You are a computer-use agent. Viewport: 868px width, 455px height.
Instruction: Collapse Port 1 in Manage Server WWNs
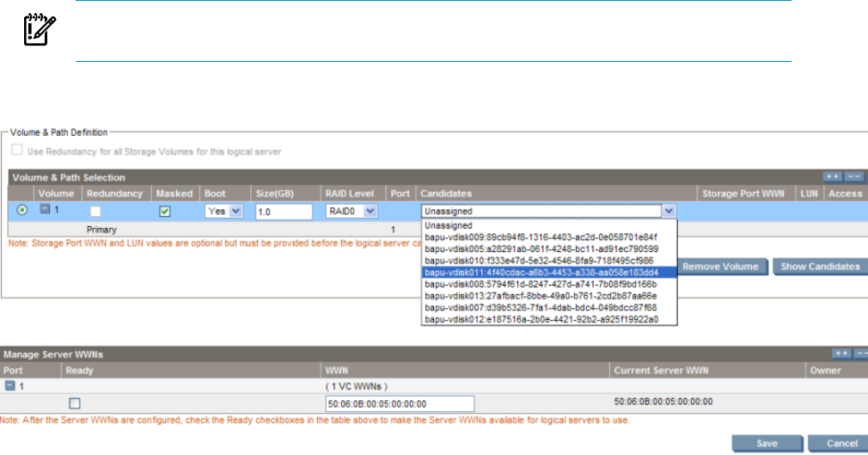(9, 386)
